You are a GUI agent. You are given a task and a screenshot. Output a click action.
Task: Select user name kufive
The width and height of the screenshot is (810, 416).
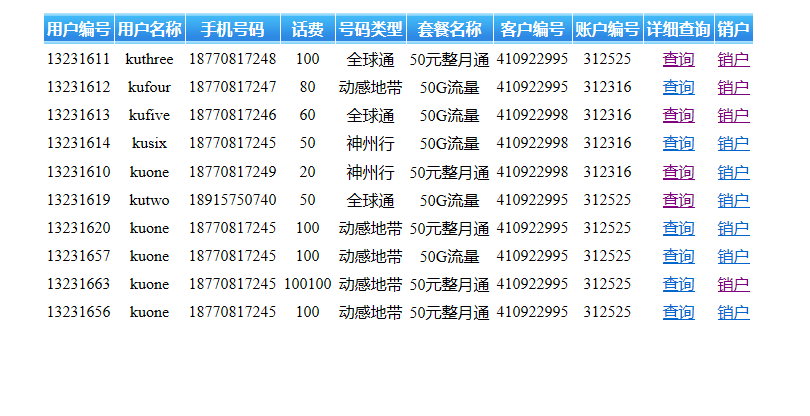(149, 115)
